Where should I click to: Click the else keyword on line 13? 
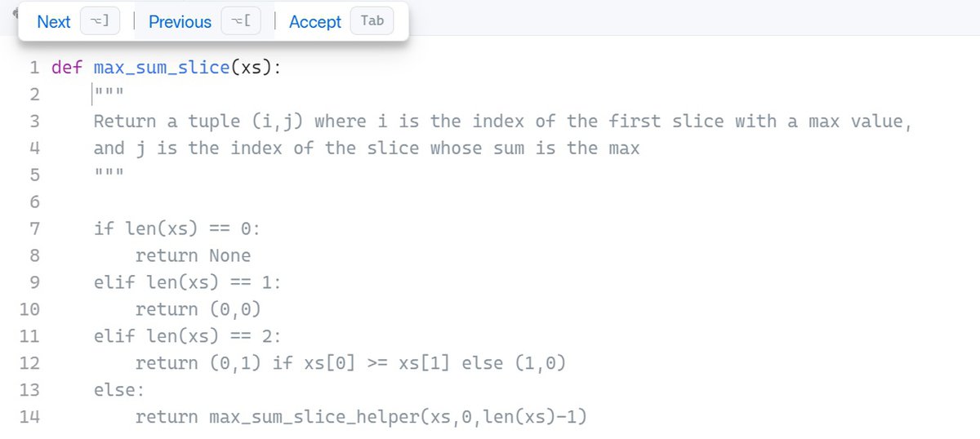click(113, 391)
